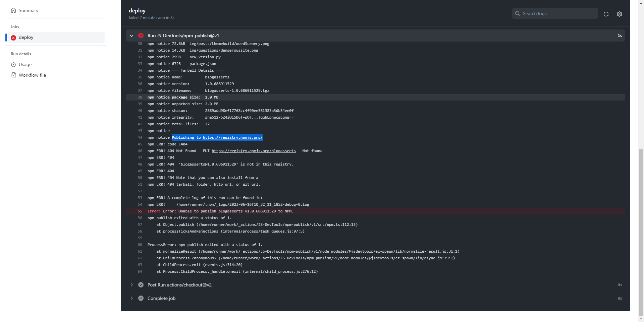The image size is (644, 322).
Task: Click the Post Run checkout success checkmark
Action: [x=141, y=285]
